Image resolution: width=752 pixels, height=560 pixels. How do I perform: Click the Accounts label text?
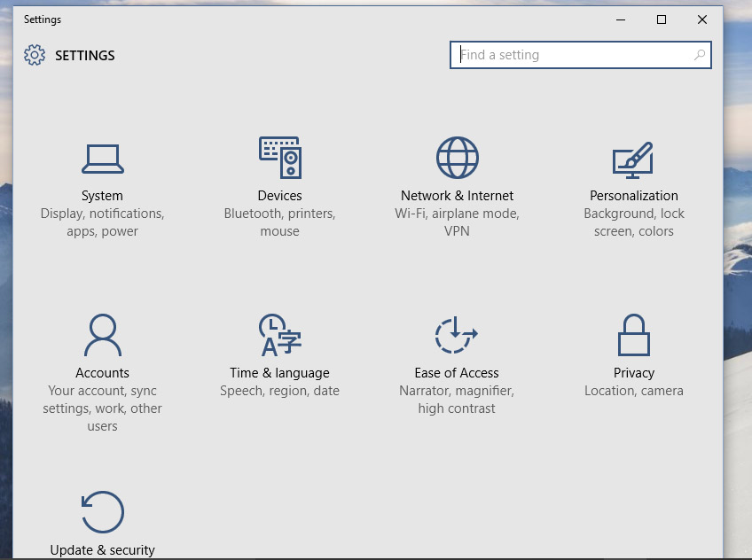102,373
